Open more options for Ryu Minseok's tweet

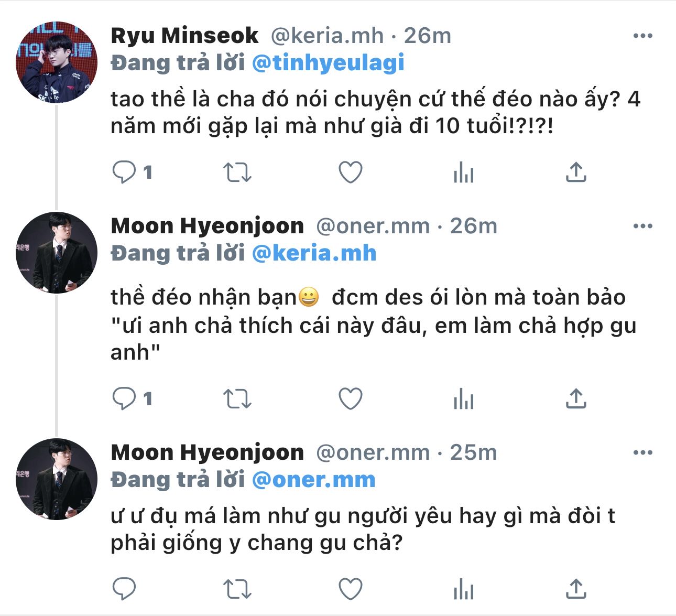coord(642,36)
